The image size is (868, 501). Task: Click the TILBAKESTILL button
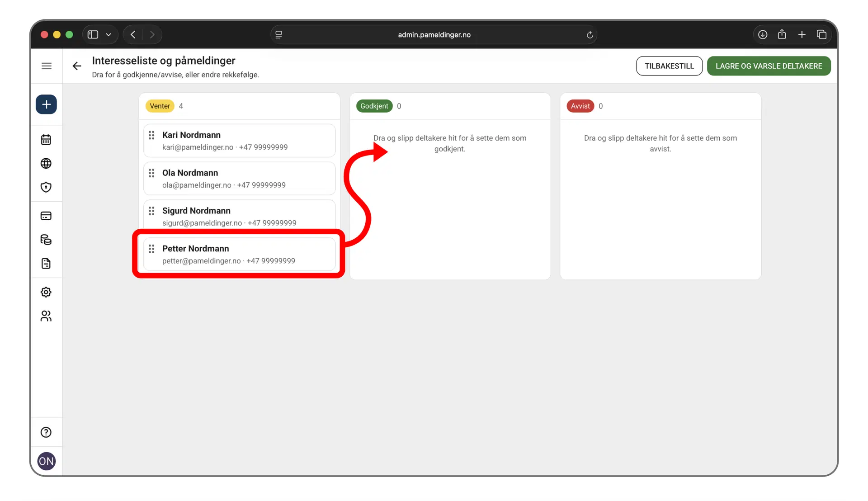(x=669, y=66)
